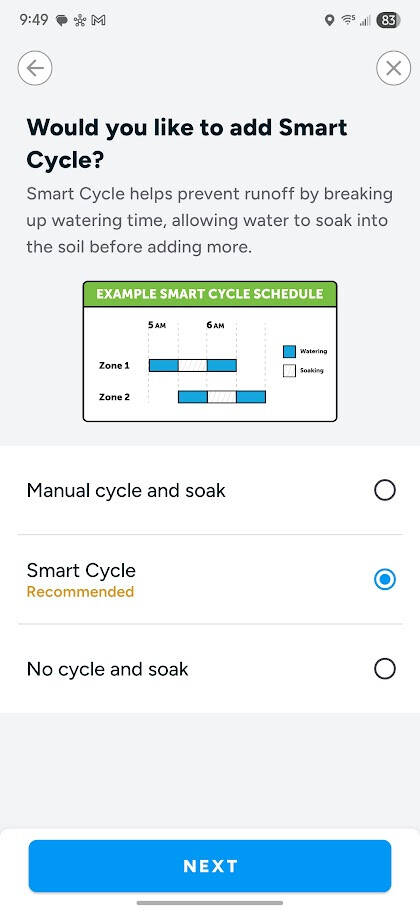Tap the Recommended label under Smart Cycle
Screen dimensions: 420x911
(80, 591)
